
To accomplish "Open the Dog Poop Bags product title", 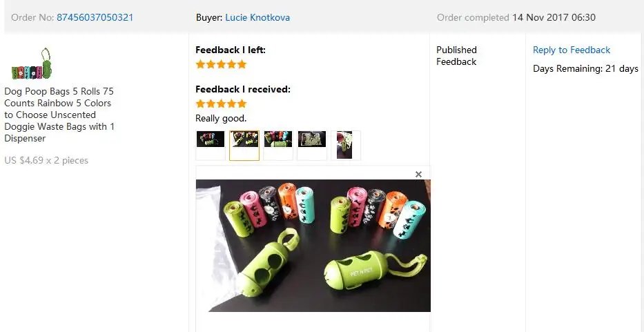I will [59, 115].
